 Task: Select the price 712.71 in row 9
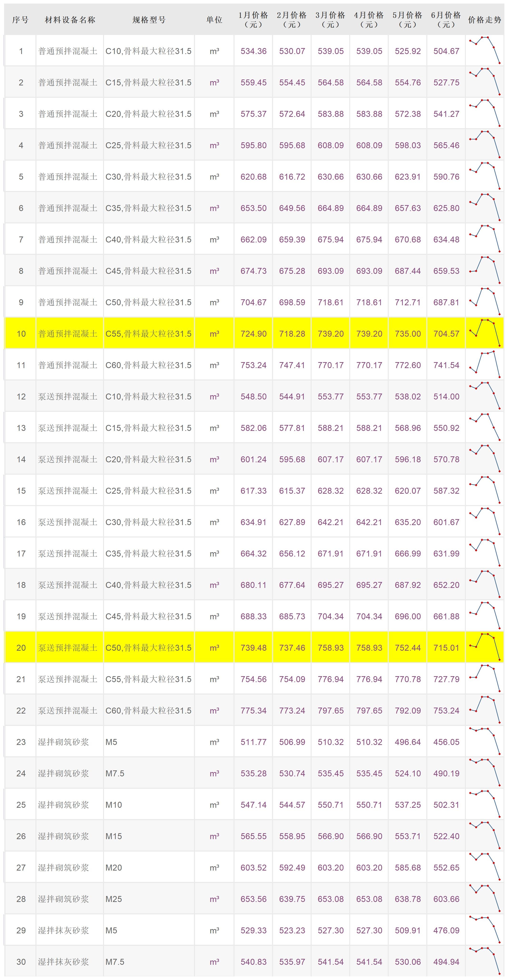pyautogui.click(x=408, y=302)
